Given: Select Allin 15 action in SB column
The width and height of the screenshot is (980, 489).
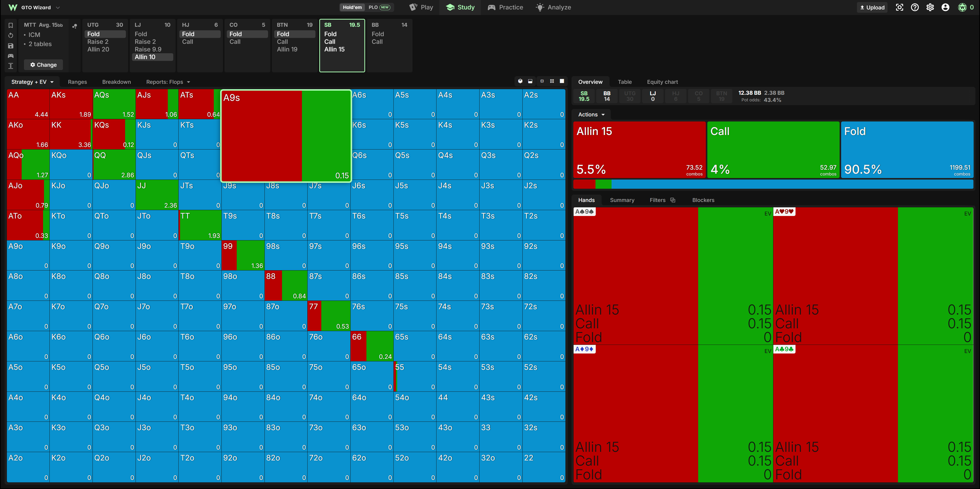Looking at the screenshot, I should [334, 49].
